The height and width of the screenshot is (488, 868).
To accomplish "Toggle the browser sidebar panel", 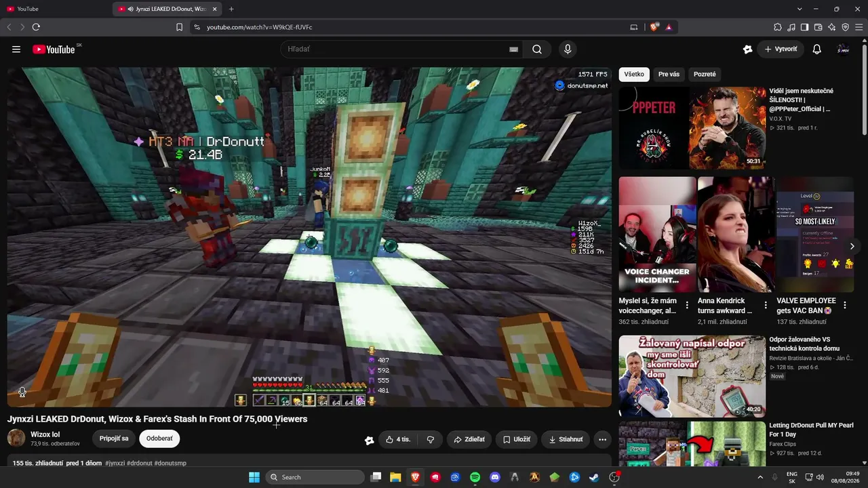I will [x=805, y=27].
